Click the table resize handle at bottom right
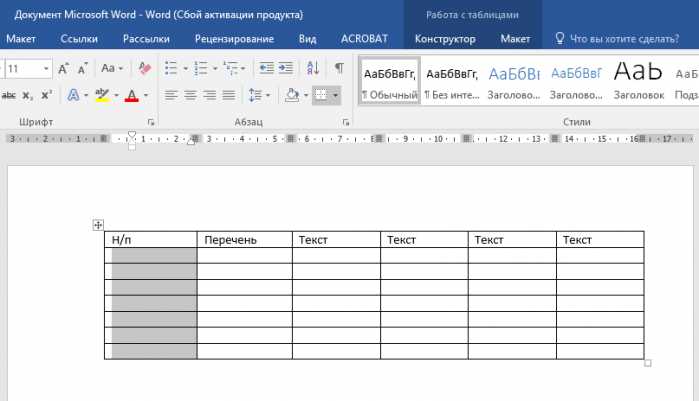 648,363
